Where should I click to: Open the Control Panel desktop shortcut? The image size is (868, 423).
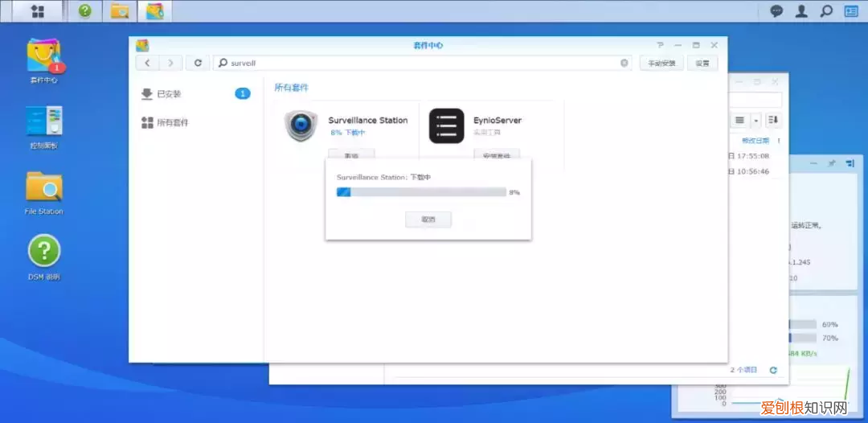click(x=44, y=127)
